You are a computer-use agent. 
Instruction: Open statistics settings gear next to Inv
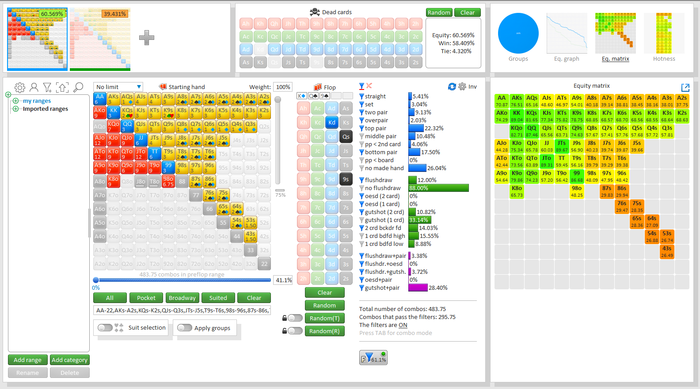coord(462,87)
